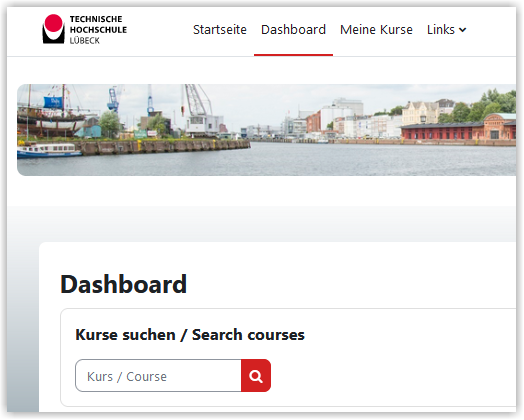The image size is (524, 420).
Task: Go to Startseite in the navigation bar
Action: click(x=220, y=30)
